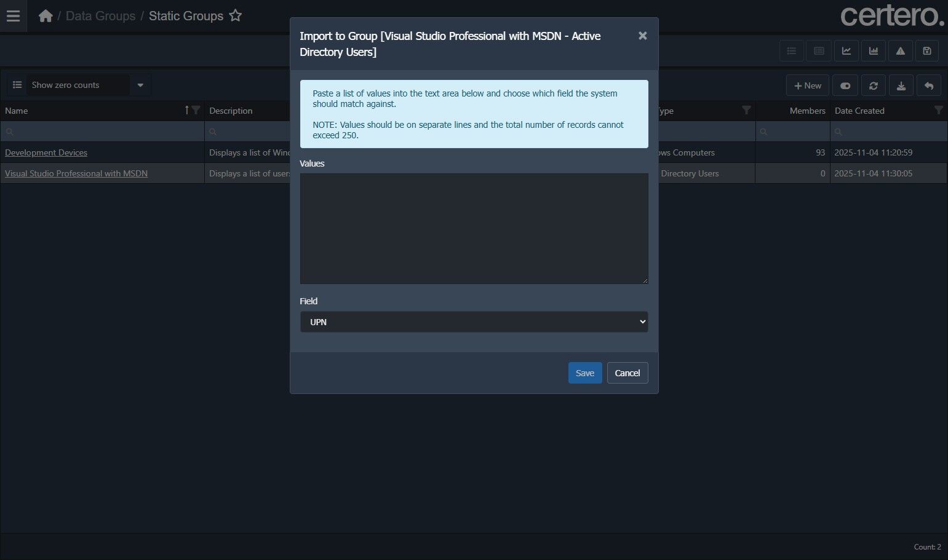948x560 pixels.
Task: Click the Static Groups breadcrumb title
Action: pyautogui.click(x=186, y=16)
